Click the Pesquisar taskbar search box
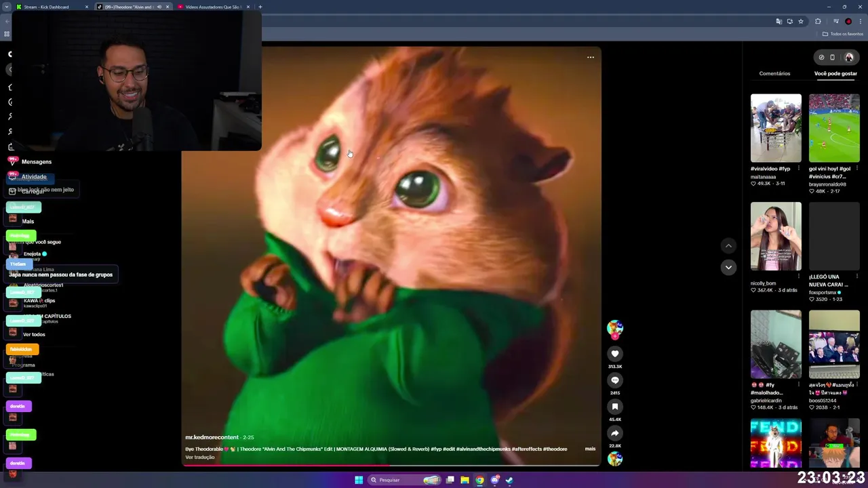868x488 pixels. point(404,480)
